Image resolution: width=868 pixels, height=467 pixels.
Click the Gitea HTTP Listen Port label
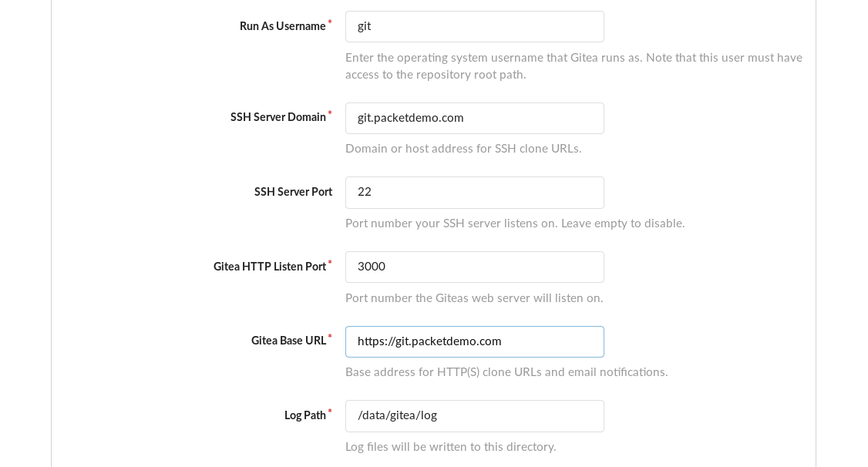pyautogui.click(x=270, y=266)
